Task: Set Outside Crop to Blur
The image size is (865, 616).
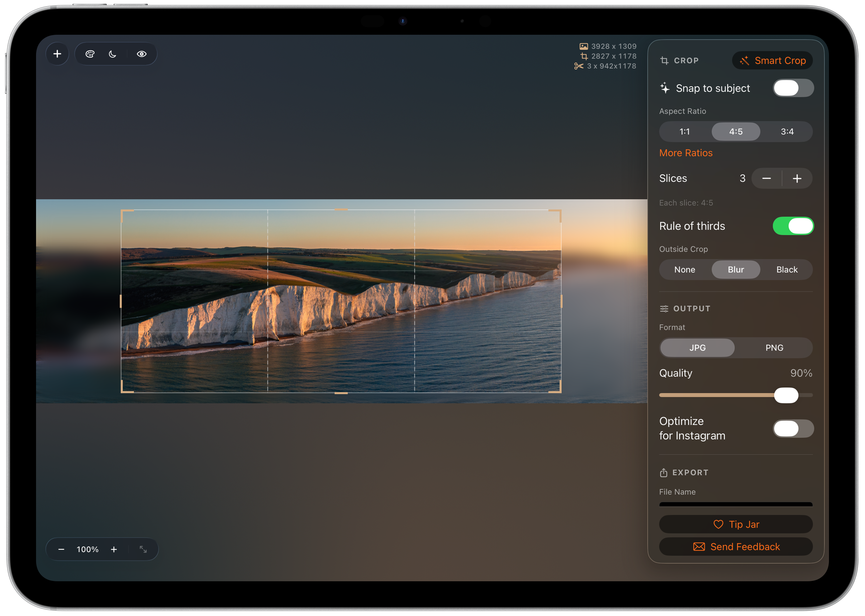Action: (x=736, y=270)
